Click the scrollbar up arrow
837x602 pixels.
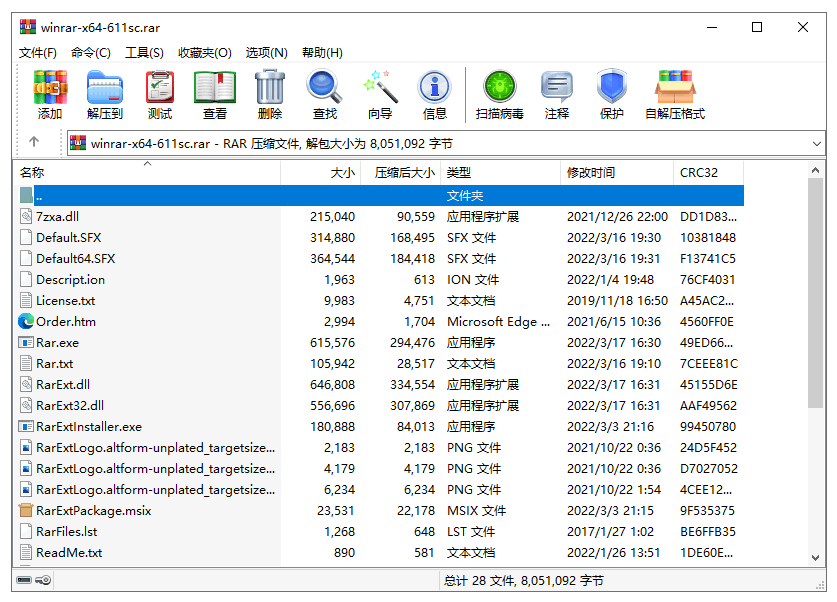click(x=815, y=170)
